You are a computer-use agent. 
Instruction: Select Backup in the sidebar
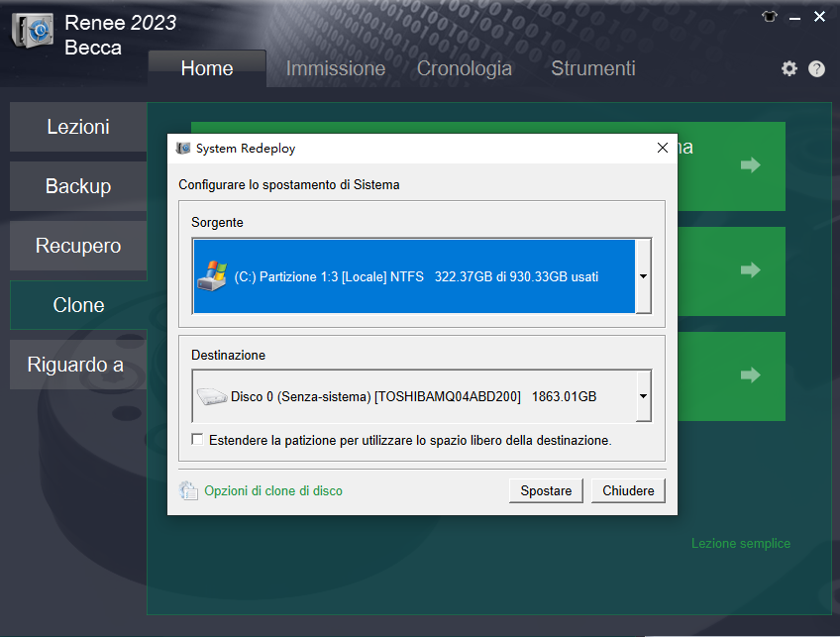point(78,186)
